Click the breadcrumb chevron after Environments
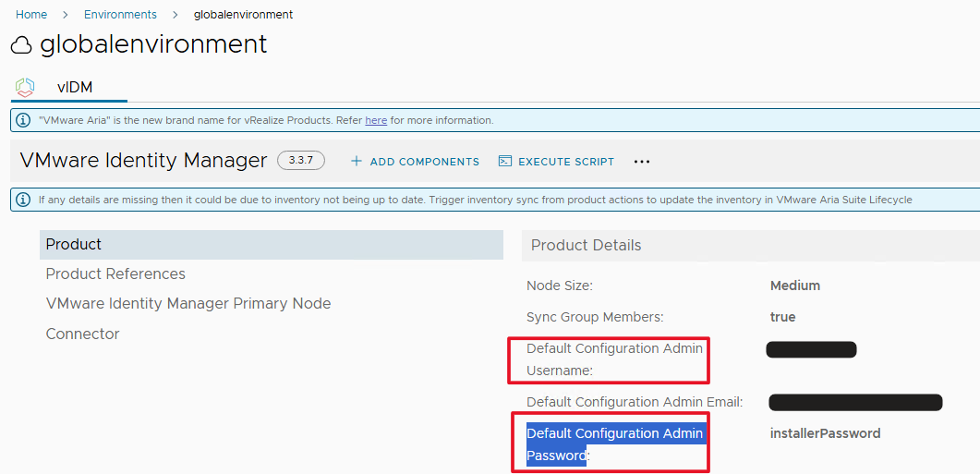980x474 pixels. coord(175,15)
